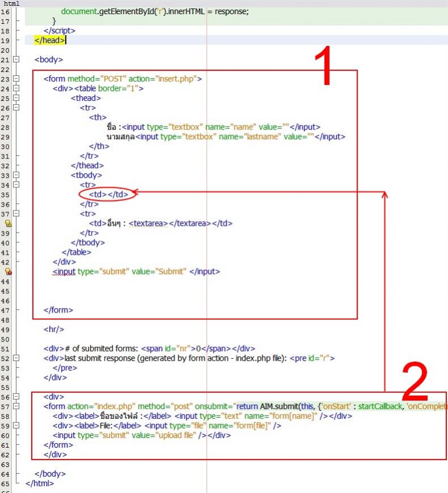Collapse the div fold marker at line 56
This screenshot has width=448, height=493.
pyautogui.click(x=16, y=396)
